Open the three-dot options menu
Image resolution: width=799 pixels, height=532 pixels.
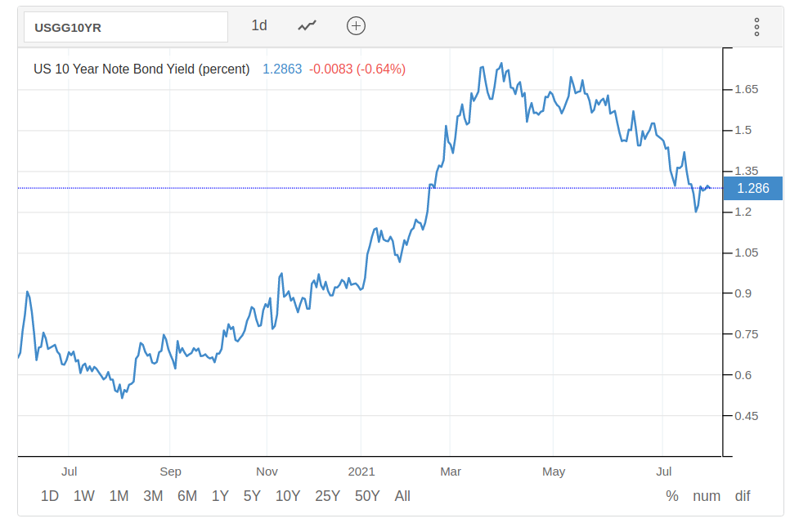(x=756, y=27)
